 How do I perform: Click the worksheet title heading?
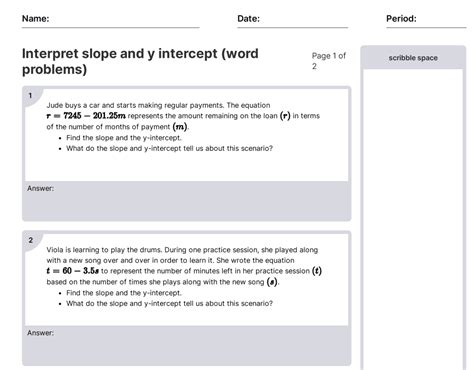[x=140, y=61]
